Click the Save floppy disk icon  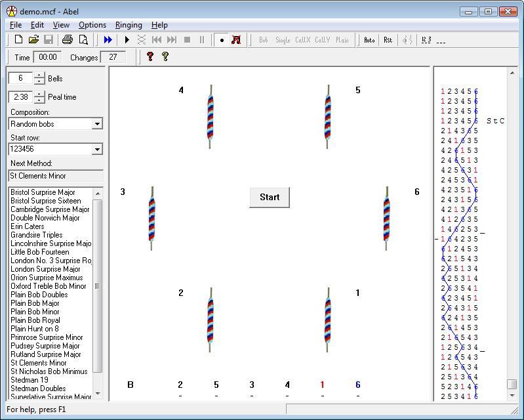tap(49, 40)
